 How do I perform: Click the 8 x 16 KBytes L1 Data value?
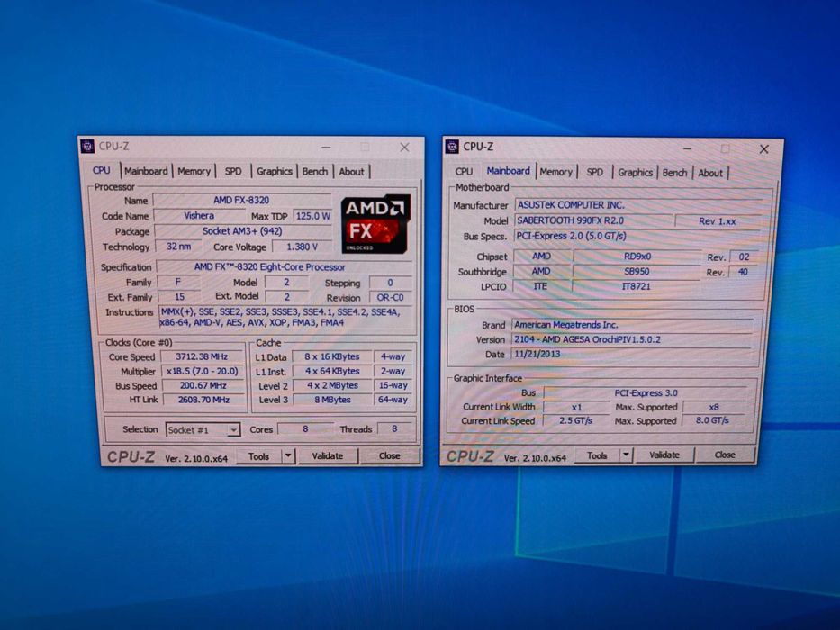click(332, 356)
